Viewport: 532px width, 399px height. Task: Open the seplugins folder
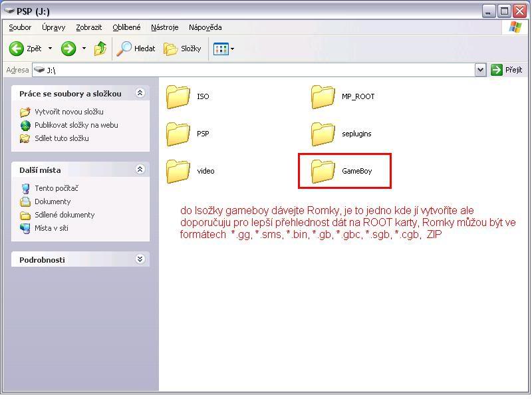[x=324, y=134]
